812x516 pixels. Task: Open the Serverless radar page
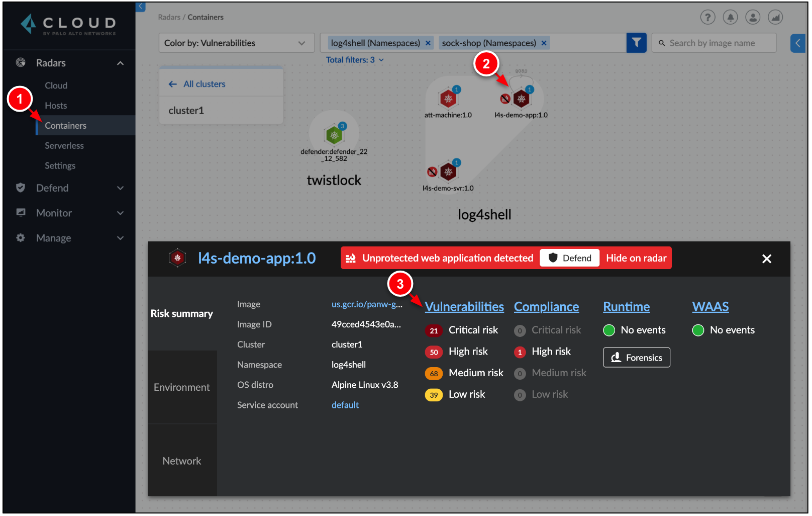coord(64,146)
